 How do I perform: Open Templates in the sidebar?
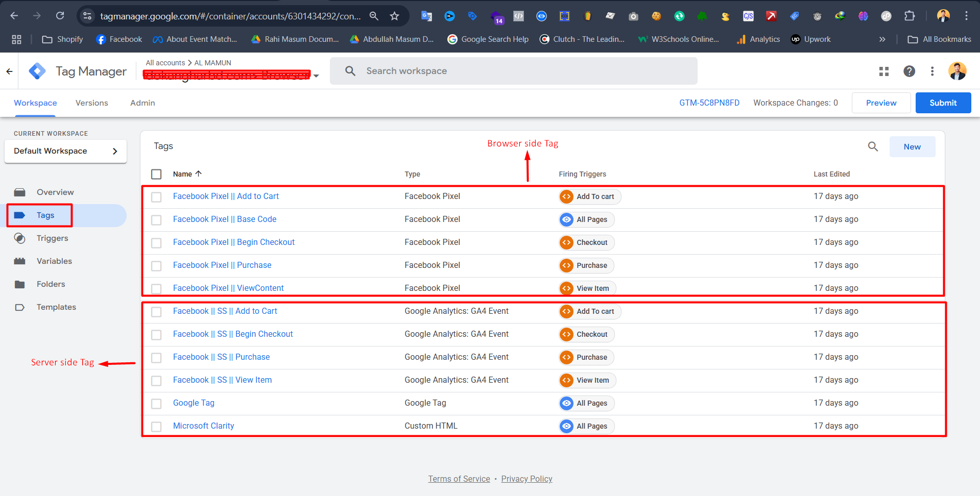click(x=56, y=307)
